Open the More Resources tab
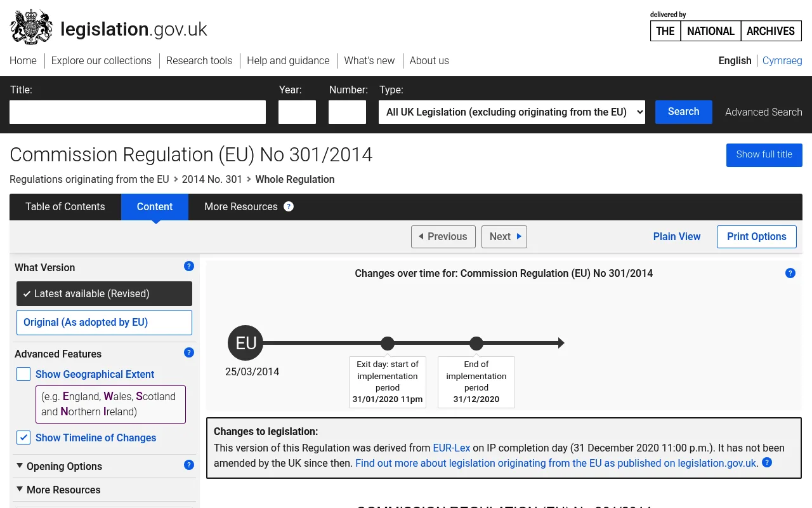Screen dimensions: 812x508 point(241,207)
